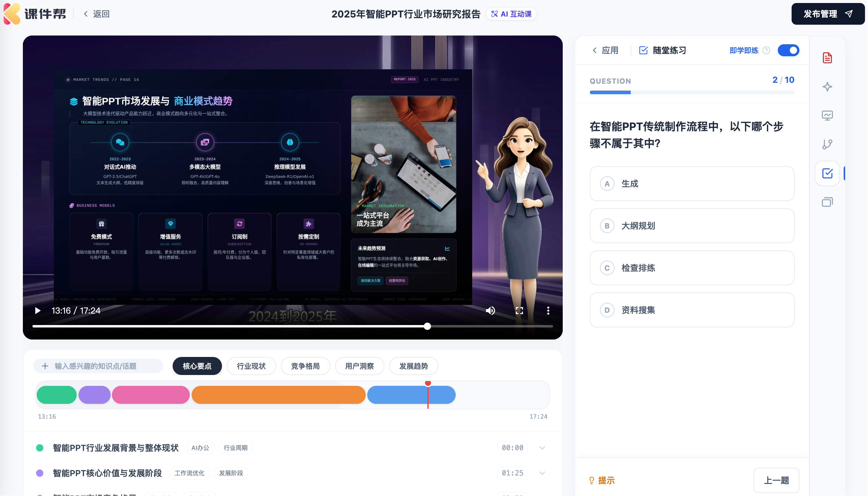Choose answer option C 检查排练

coord(692,268)
